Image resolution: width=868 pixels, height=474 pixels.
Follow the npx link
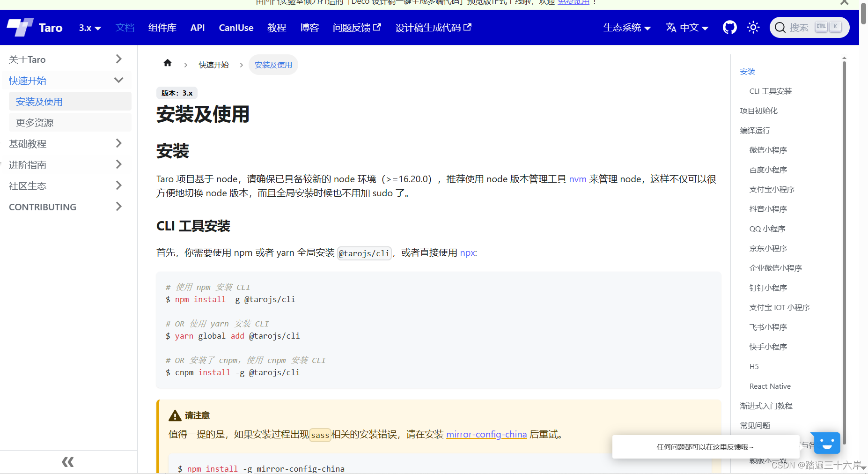[x=467, y=252]
